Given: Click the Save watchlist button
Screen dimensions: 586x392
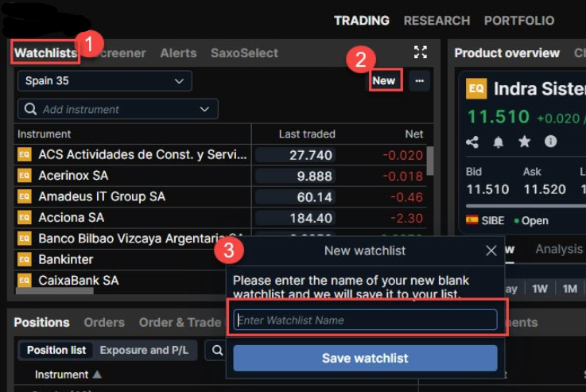Looking at the screenshot, I should pyautogui.click(x=365, y=358).
